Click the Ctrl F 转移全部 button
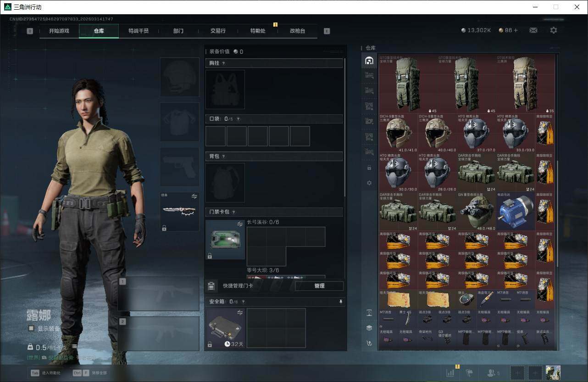This screenshot has height=382, width=588. 90,373
